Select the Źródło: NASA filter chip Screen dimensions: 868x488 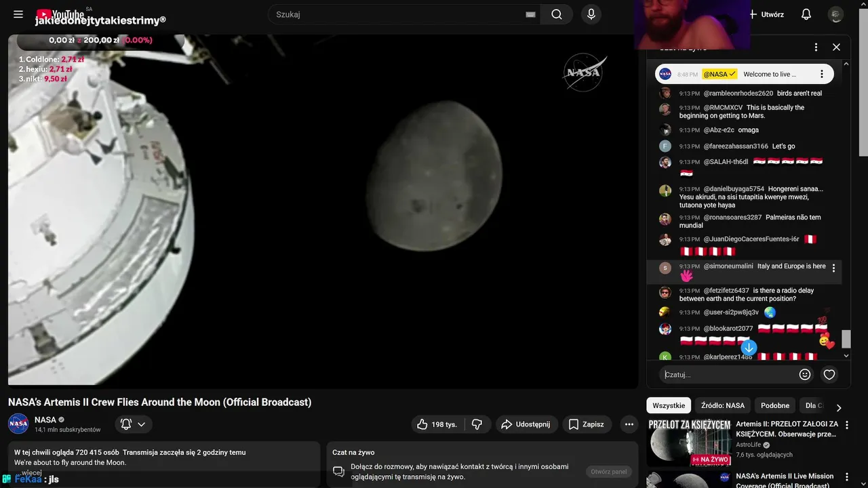[x=723, y=405]
